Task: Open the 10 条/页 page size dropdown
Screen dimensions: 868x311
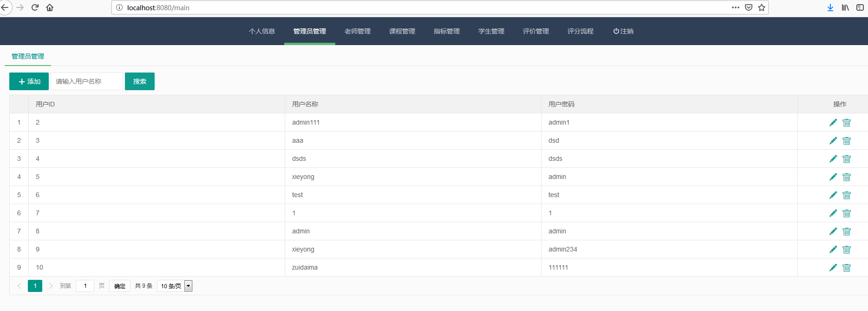Action: tap(175, 286)
